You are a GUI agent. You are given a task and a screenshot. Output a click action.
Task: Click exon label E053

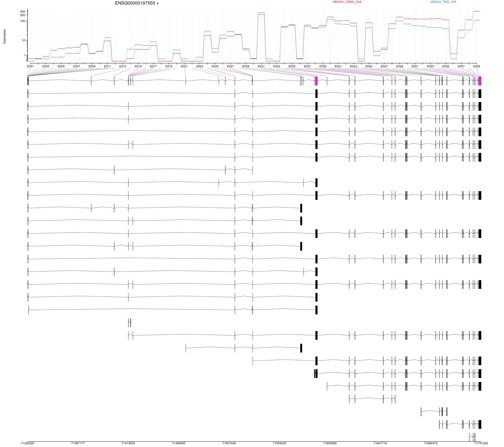[x=430, y=66]
